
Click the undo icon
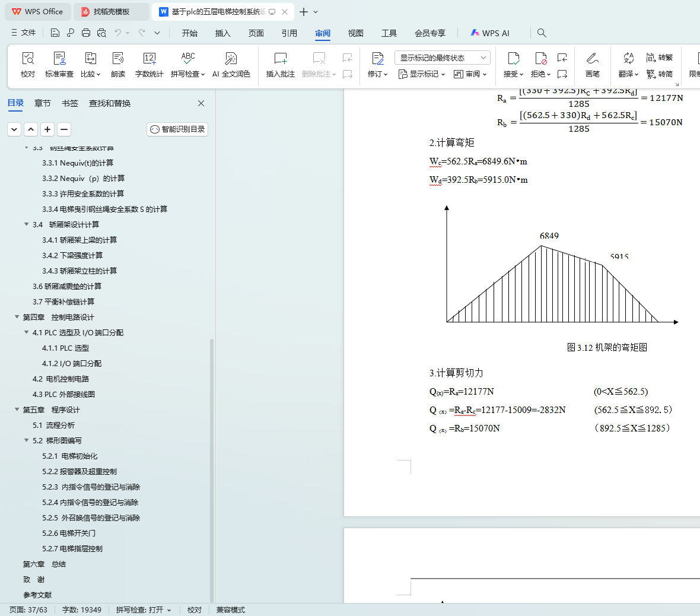(118, 33)
